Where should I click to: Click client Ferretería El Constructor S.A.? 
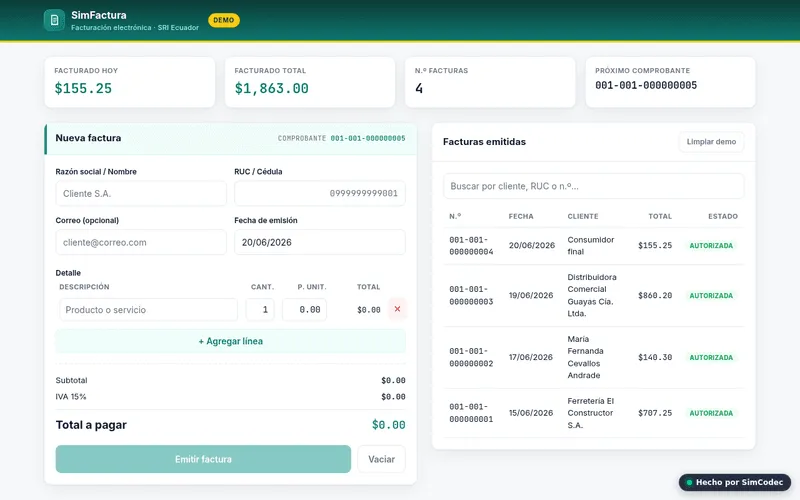click(x=591, y=413)
